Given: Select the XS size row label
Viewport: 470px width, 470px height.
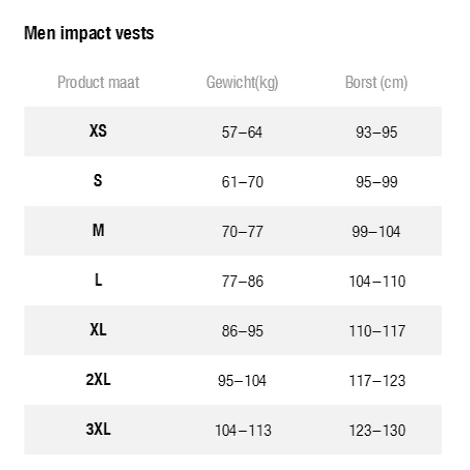Looking at the screenshot, I should tap(98, 131).
